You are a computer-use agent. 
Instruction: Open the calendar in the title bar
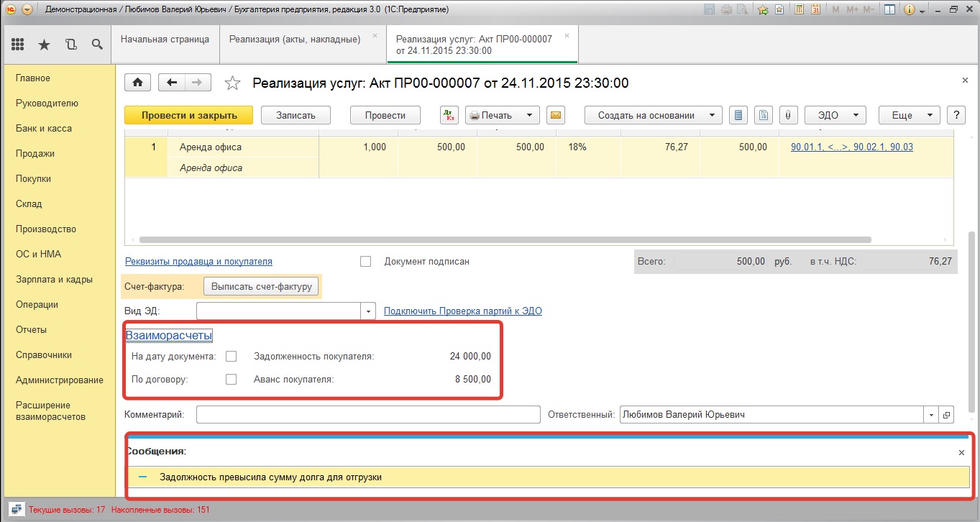click(815, 10)
